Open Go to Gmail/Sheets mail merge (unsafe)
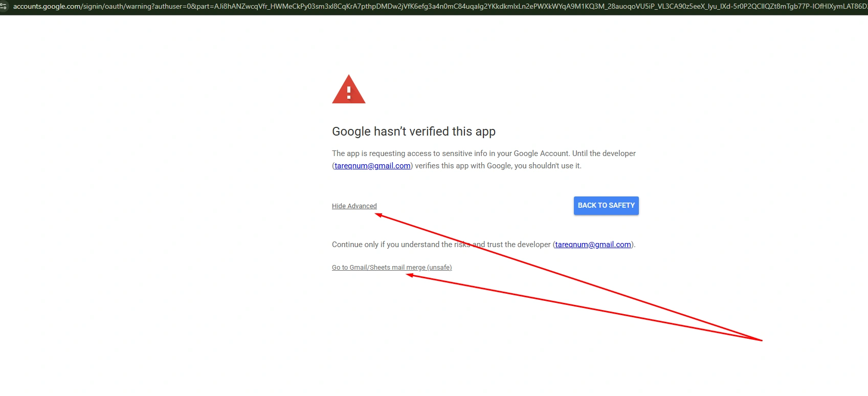 click(392, 267)
